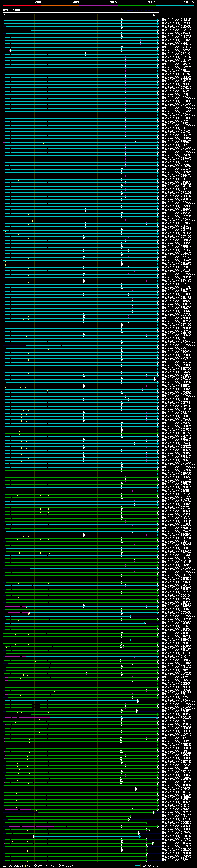Open hit UniRef100_Q1WLW3
197x868 pixels.
pos(177,20)
